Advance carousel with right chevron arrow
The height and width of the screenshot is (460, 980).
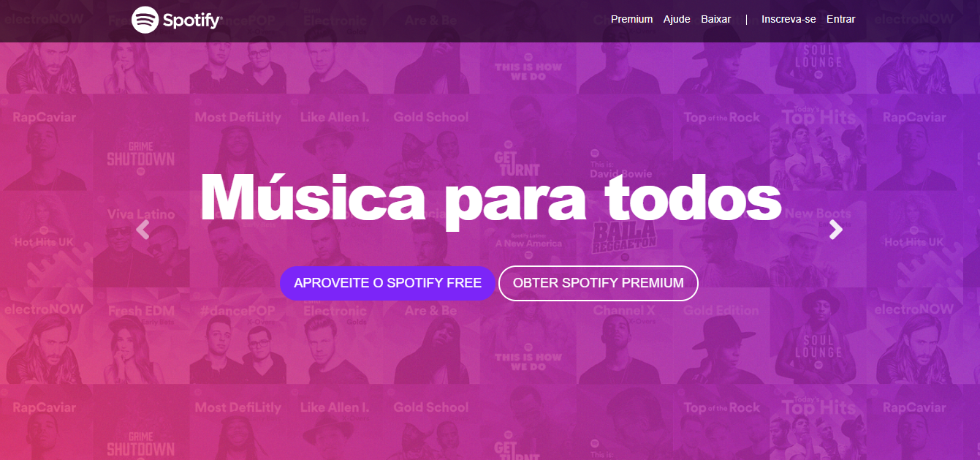835,230
